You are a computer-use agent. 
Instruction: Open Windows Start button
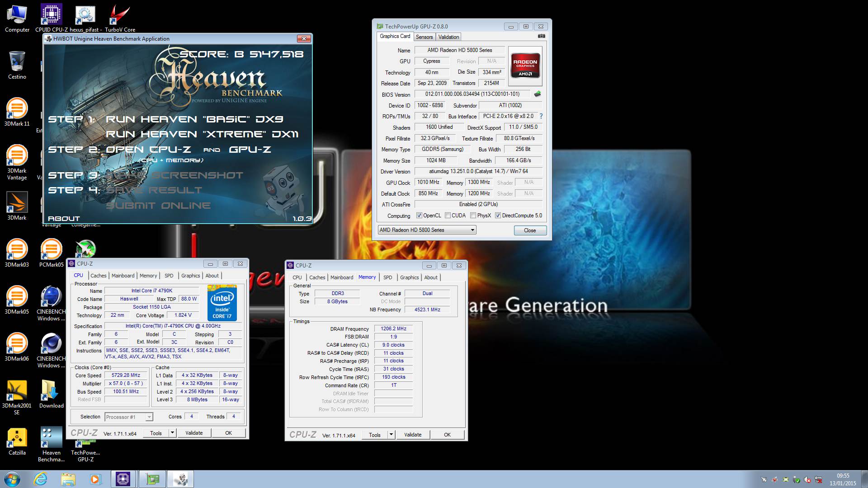tap(12, 479)
